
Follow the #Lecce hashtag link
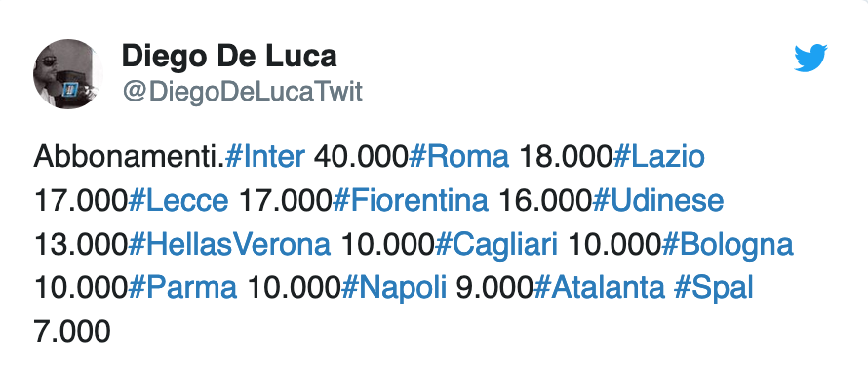coord(178,200)
